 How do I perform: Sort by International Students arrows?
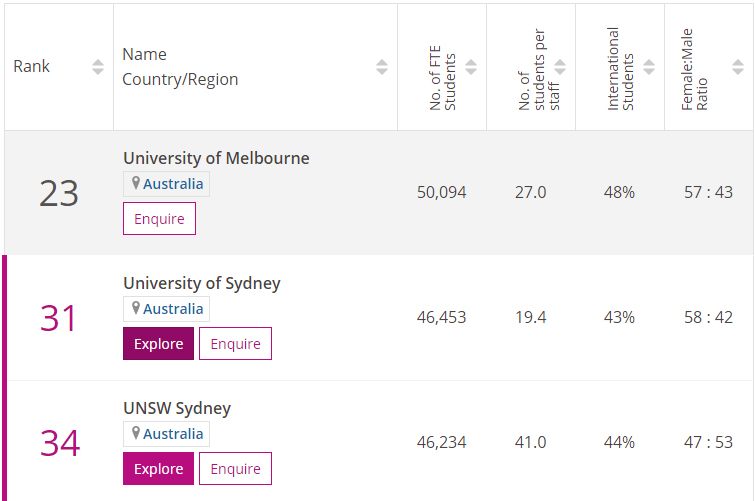(x=649, y=67)
